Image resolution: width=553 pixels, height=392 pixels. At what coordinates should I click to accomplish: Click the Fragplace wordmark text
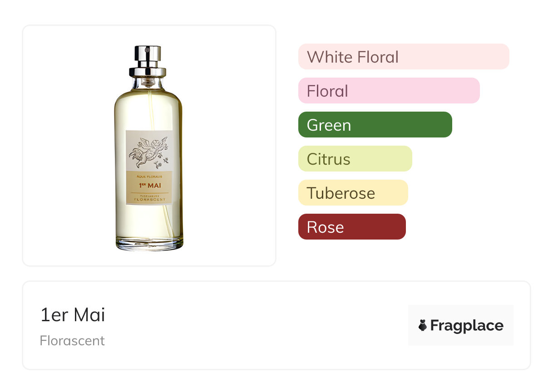pyautogui.click(x=467, y=325)
